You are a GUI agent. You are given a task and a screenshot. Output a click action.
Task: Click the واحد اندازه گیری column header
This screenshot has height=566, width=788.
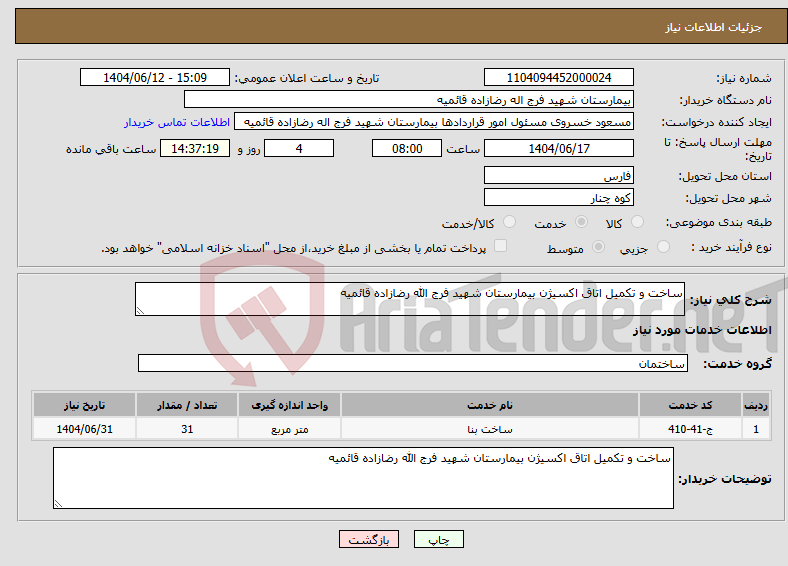(289, 405)
